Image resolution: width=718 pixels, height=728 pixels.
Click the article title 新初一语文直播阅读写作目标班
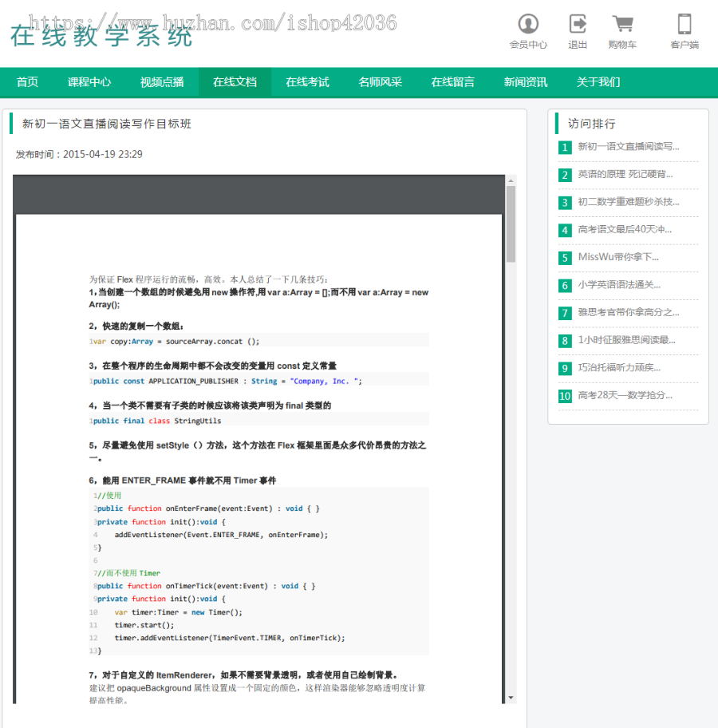(x=107, y=124)
